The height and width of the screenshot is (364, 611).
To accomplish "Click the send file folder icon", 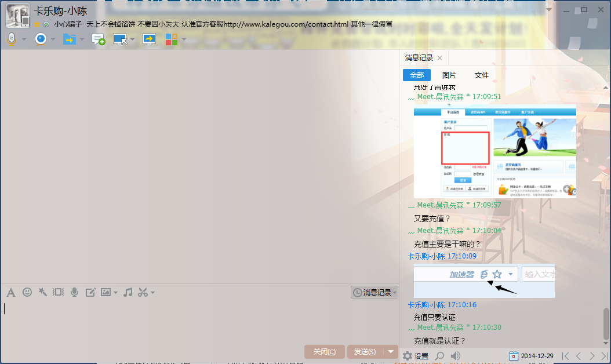I will (69, 39).
